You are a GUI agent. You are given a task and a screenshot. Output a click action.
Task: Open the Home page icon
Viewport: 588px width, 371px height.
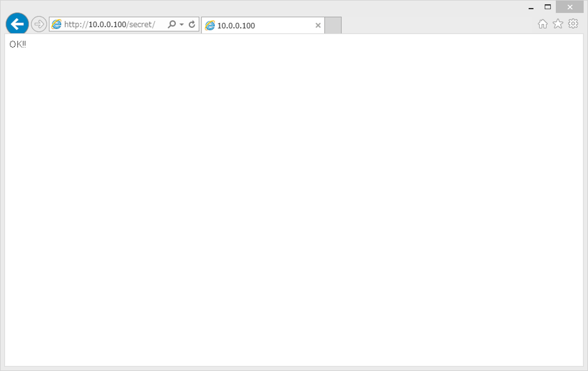pos(543,24)
